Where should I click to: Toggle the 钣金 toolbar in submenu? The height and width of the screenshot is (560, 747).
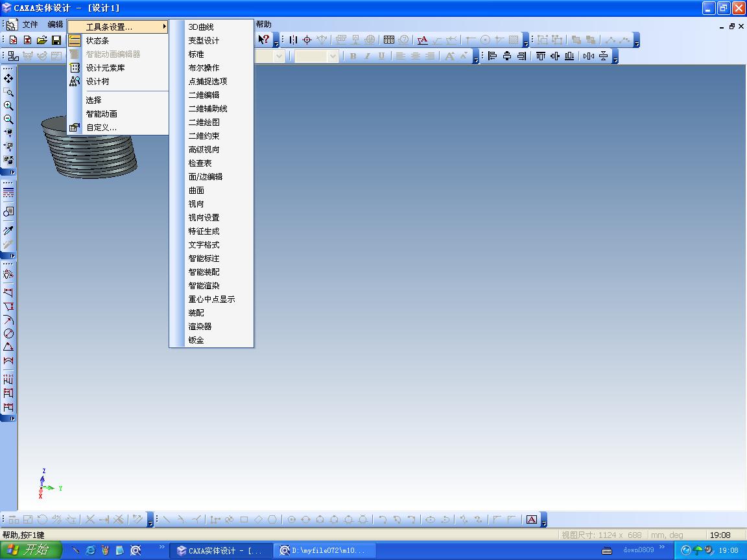[211, 340]
